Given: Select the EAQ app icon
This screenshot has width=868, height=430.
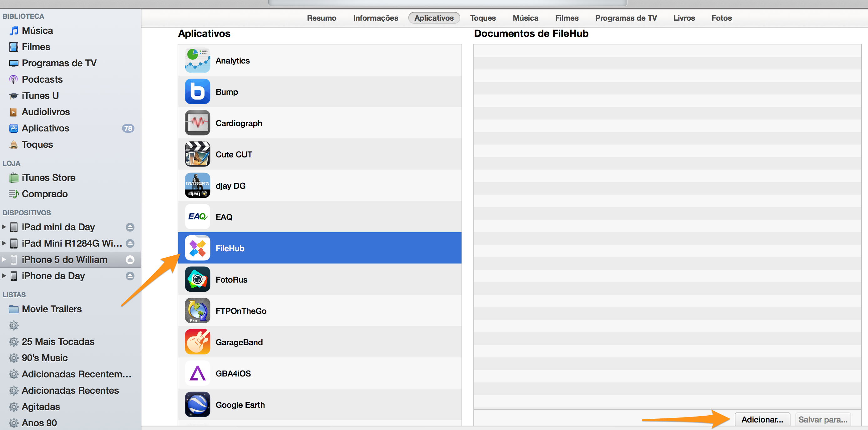Looking at the screenshot, I should coord(197,217).
